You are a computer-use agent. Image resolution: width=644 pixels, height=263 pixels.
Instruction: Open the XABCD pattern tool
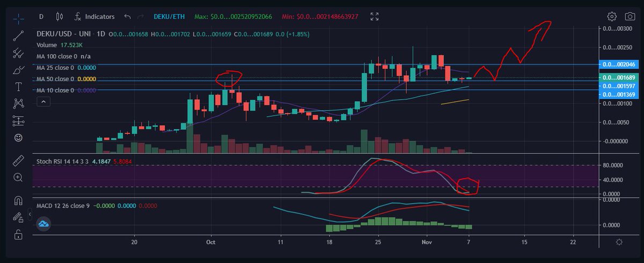click(x=18, y=104)
